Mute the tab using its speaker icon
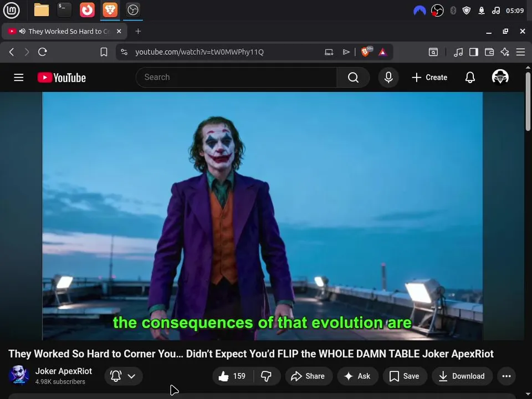Image resolution: width=532 pixels, height=399 pixels. 22,31
